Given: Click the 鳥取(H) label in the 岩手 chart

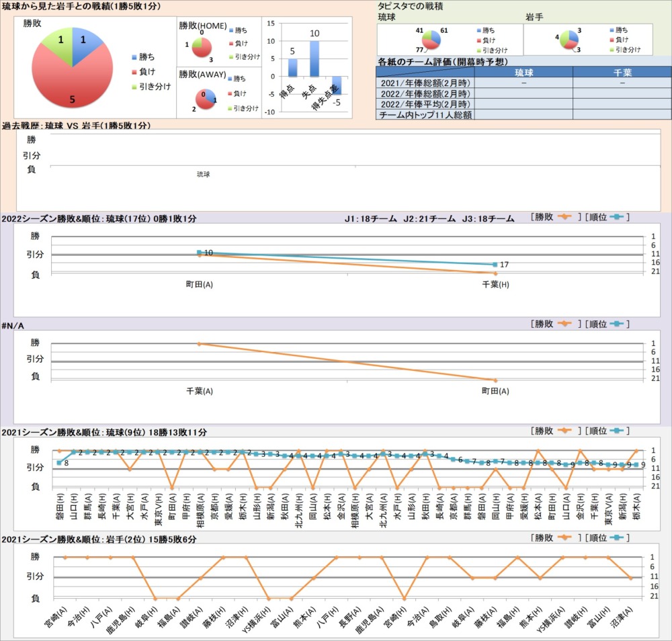Looking at the screenshot, I should pos(440,617).
